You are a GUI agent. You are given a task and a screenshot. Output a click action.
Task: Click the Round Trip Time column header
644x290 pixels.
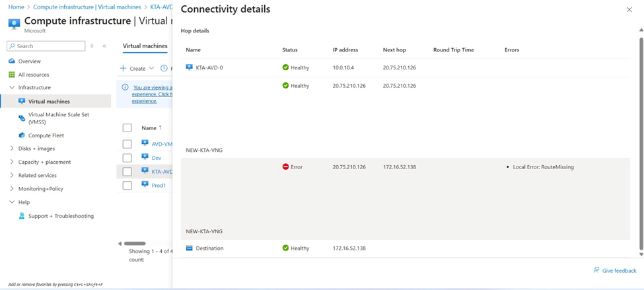point(453,50)
